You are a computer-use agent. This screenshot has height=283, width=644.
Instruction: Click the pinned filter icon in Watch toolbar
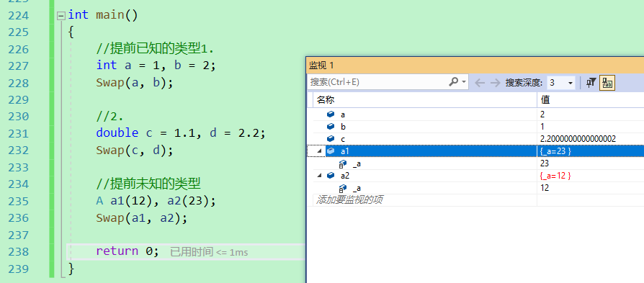(x=591, y=83)
